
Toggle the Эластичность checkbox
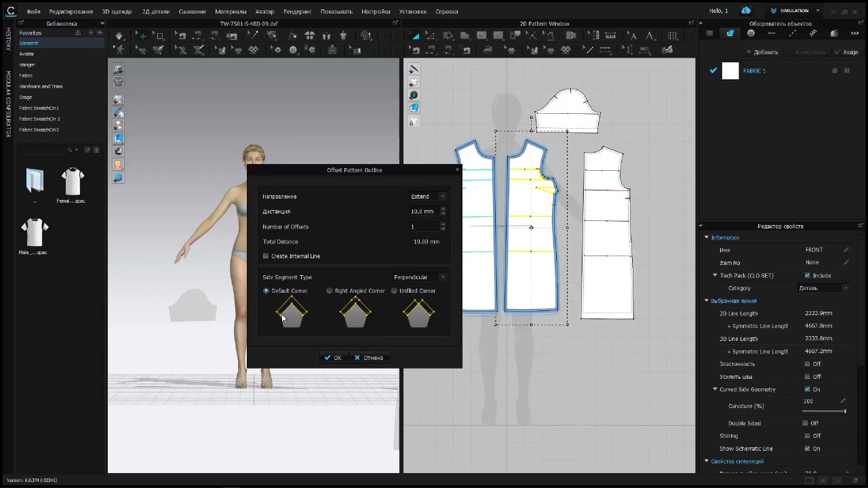coord(807,364)
